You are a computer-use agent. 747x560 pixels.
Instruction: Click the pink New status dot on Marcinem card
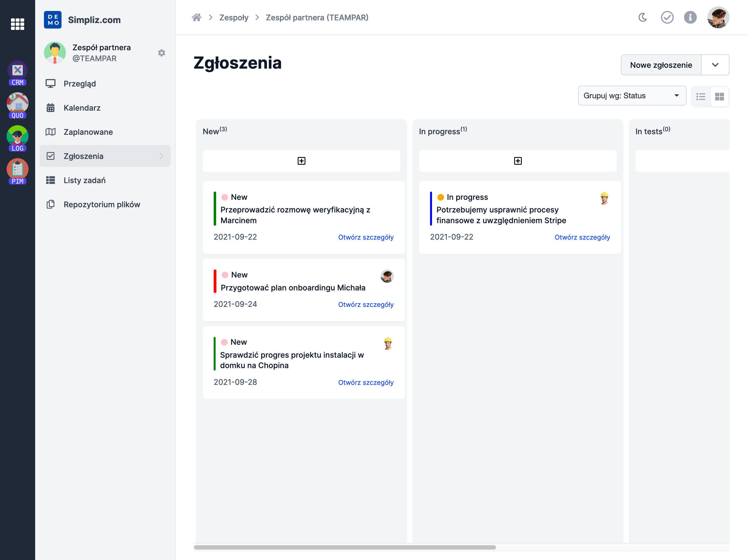click(225, 197)
